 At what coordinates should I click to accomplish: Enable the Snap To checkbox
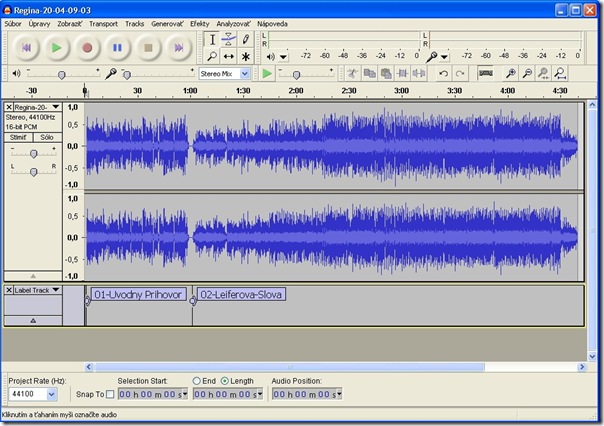[110, 394]
